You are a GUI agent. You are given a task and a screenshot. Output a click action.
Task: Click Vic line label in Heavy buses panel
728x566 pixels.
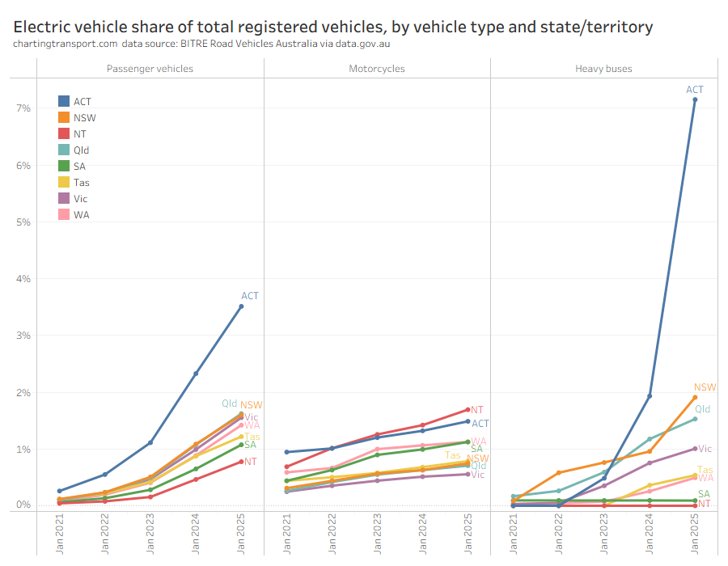(x=705, y=449)
